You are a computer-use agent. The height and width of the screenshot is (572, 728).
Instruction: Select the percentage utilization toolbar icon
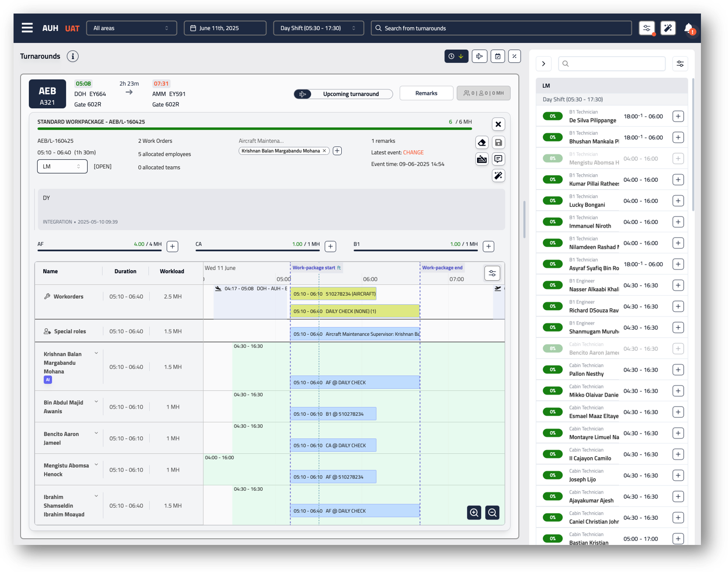[x=515, y=56]
